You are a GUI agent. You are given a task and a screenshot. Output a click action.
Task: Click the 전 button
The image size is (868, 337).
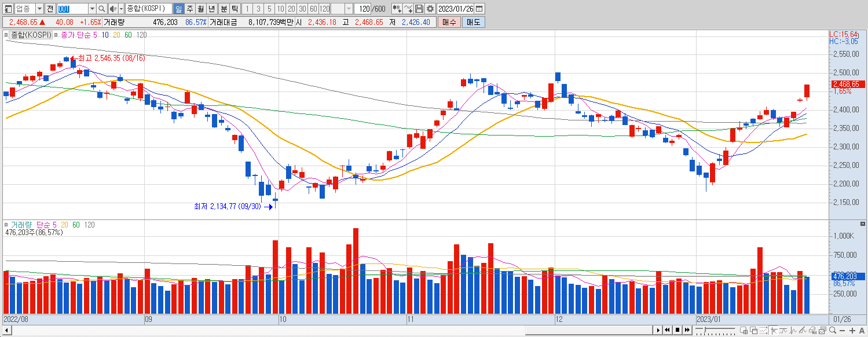[50, 9]
